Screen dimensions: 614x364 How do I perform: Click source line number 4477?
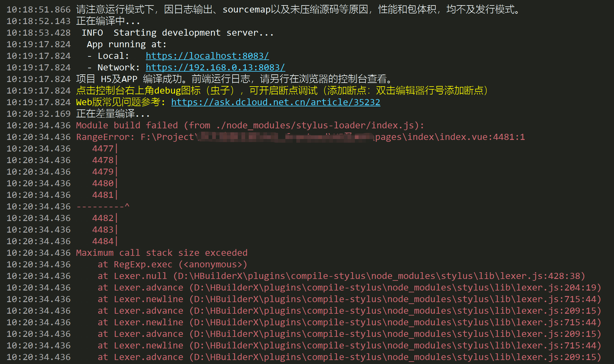103,149
